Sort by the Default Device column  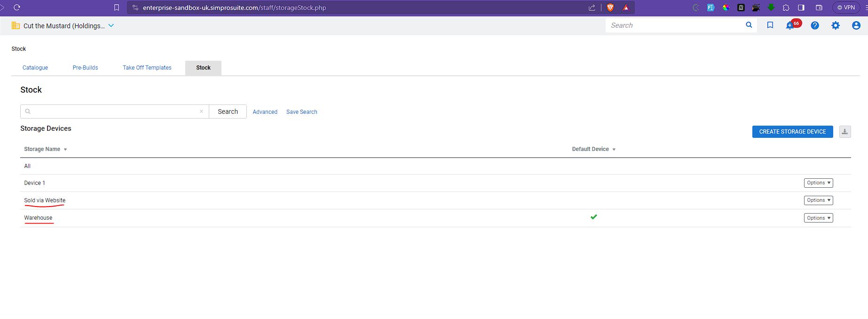(x=594, y=149)
